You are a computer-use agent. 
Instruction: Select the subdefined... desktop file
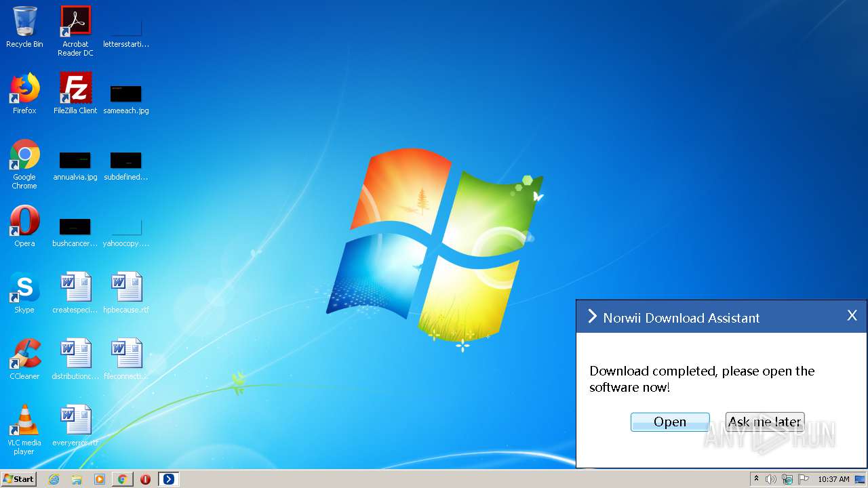point(126,167)
